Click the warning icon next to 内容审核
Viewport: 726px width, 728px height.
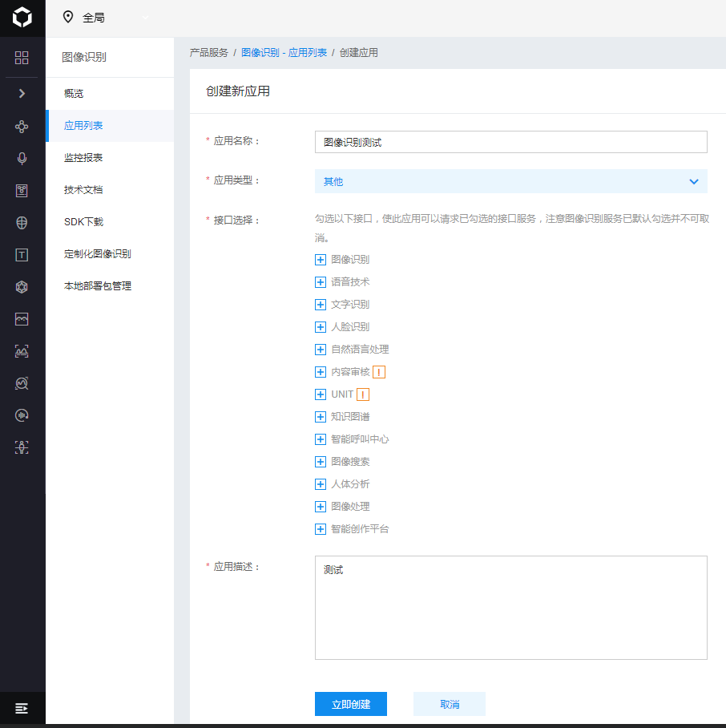379,372
